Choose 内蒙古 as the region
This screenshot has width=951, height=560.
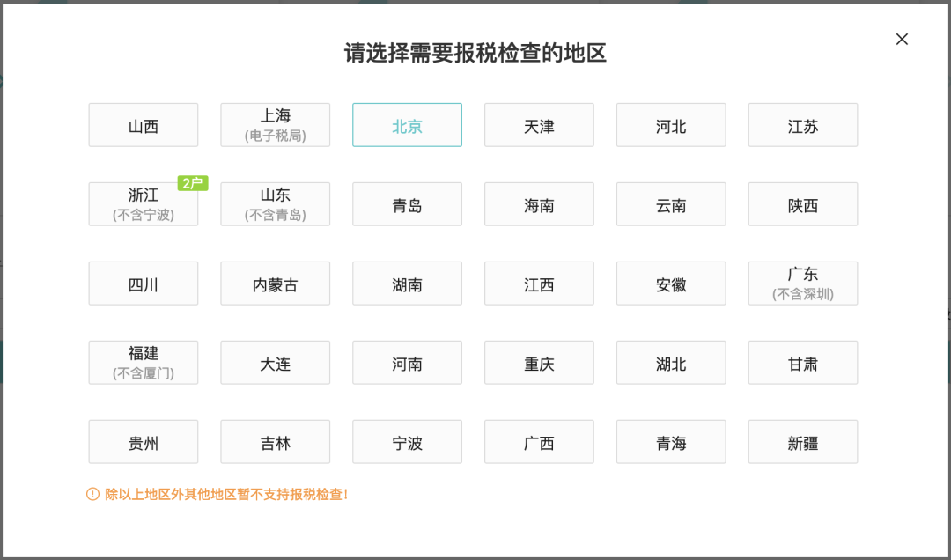276,284
